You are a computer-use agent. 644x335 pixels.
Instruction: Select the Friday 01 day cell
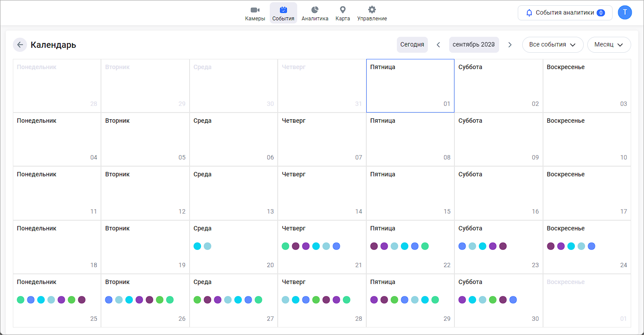(x=410, y=86)
